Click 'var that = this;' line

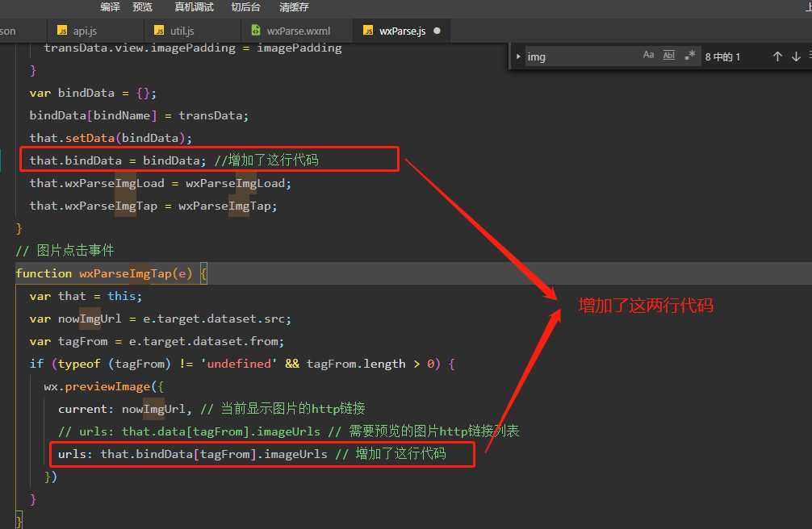(x=86, y=296)
